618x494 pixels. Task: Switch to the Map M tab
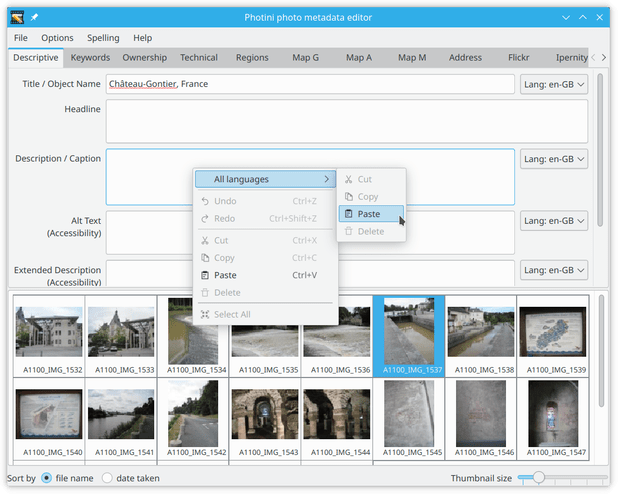coord(412,58)
